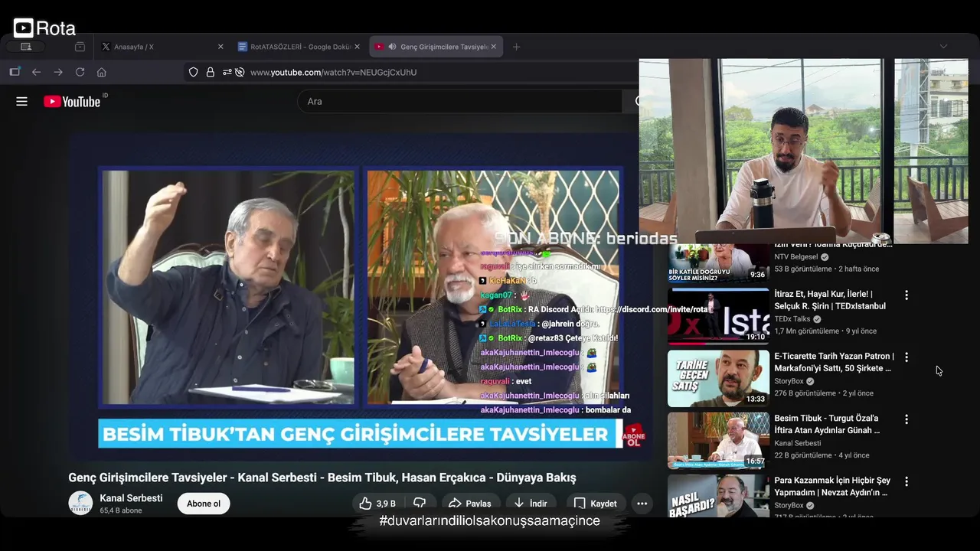The height and width of the screenshot is (551, 980).
Task: Like the video with thumbs up 3,9 B
Action: click(378, 504)
